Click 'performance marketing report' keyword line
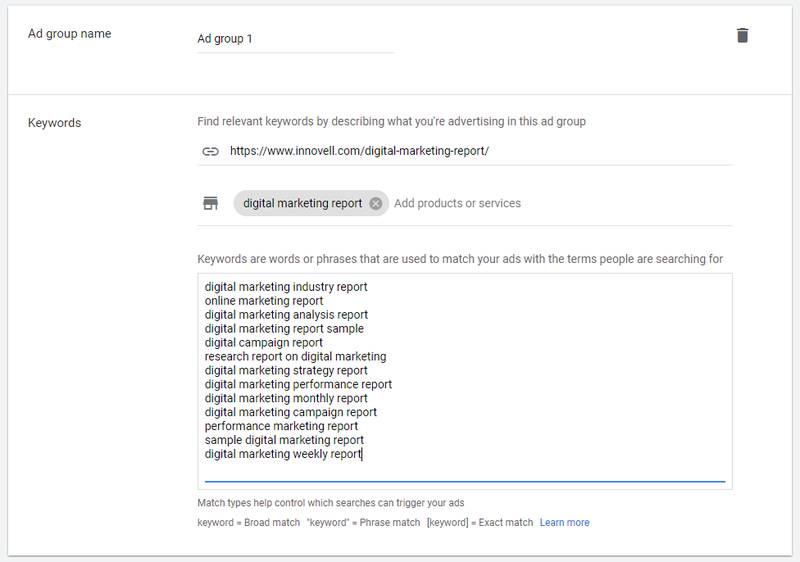 pos(281,426)
